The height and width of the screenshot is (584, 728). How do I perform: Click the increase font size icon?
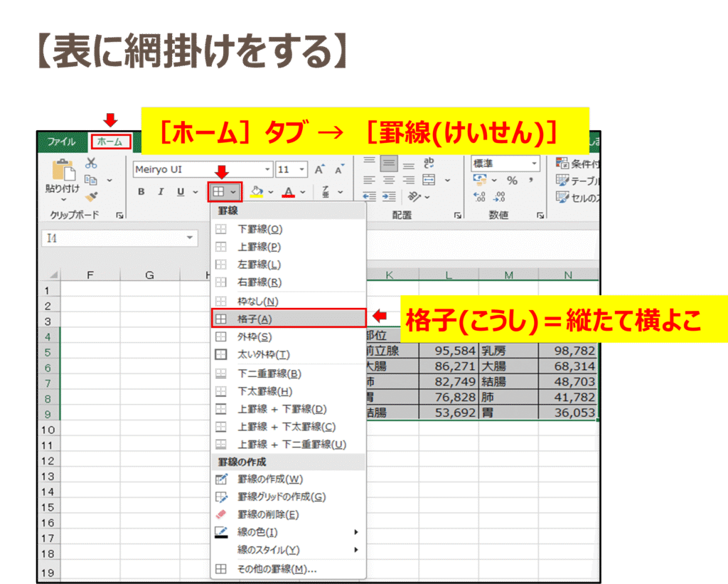coord(320,169)
